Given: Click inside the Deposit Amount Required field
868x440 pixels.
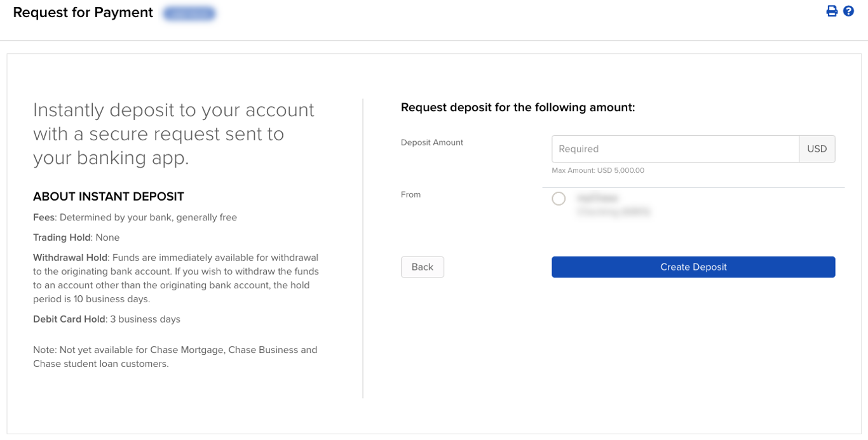Looking at the screenshot, I should [x=675, y=149].
